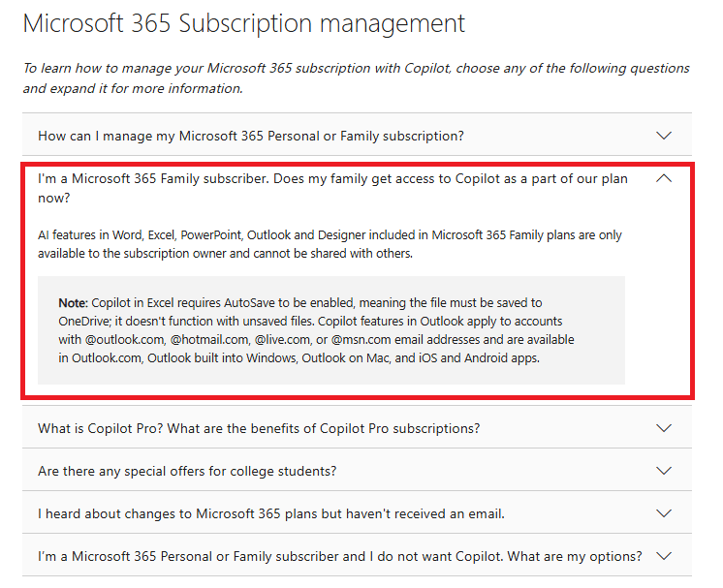
Task: Click the "AI features in Word, Excel" answer paragraph
Action: pos(330,244)
